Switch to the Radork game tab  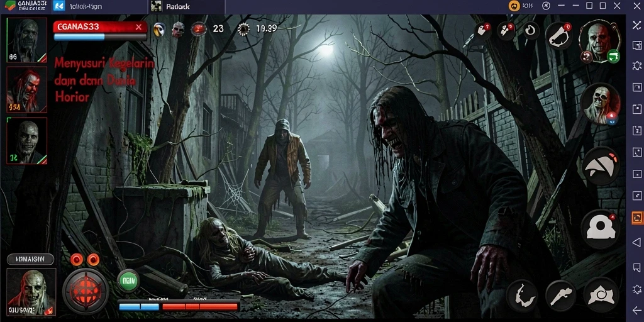[186, 6]
